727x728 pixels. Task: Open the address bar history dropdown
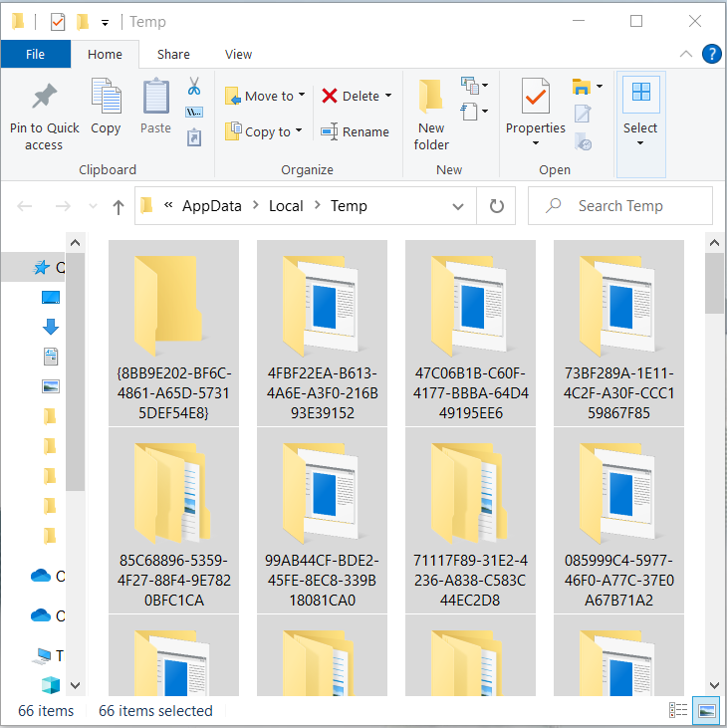[x=458, y=206]
